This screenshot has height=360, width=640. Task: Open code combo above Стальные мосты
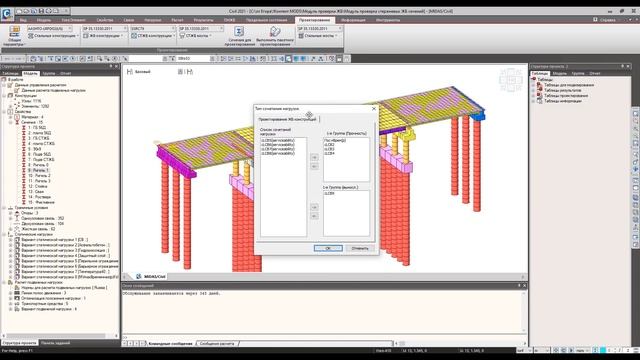click(320, 29)
